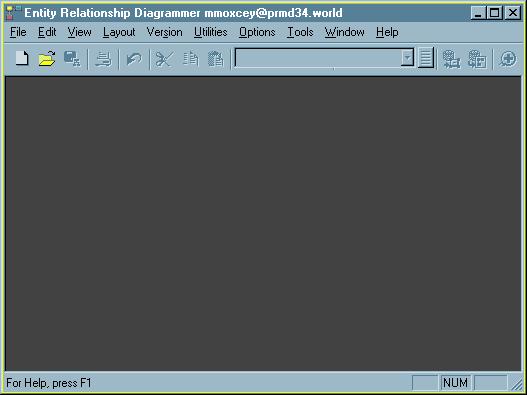527x395 pixels.
Task: Close the Entity Relationship Diagrammer window
Action: coord(513,13)
